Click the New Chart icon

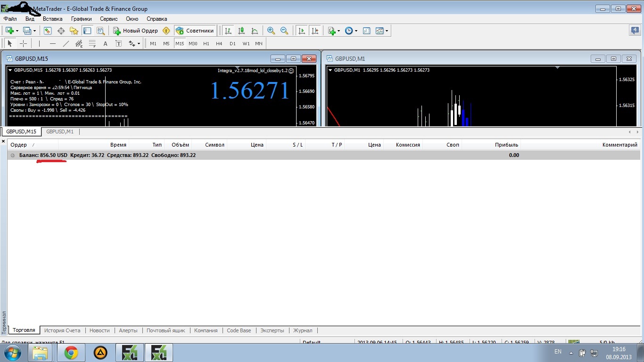(9, 31)
